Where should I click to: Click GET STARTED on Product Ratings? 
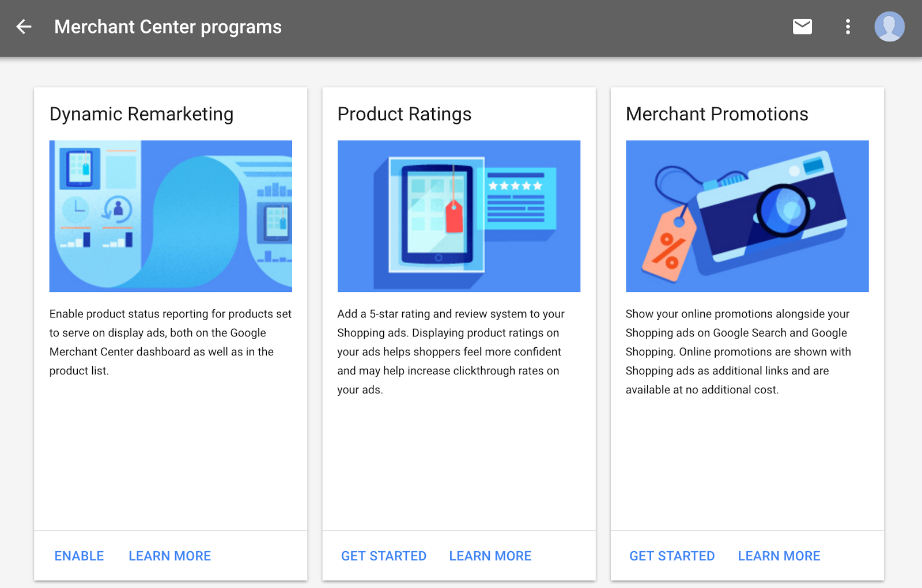(x=384, y=555)
